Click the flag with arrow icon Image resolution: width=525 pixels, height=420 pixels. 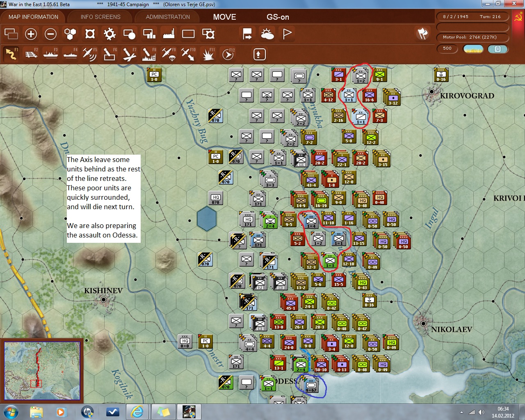pos(247,34)
